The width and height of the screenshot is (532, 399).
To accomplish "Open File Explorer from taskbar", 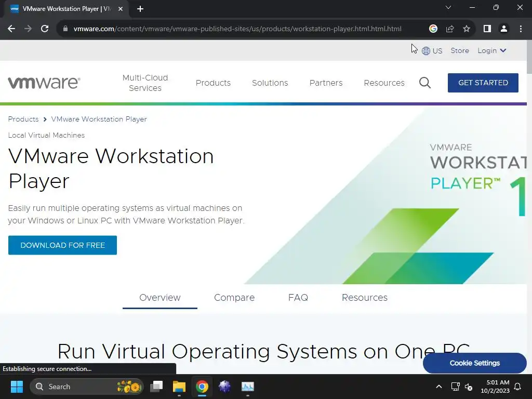I will pos(179,387).
